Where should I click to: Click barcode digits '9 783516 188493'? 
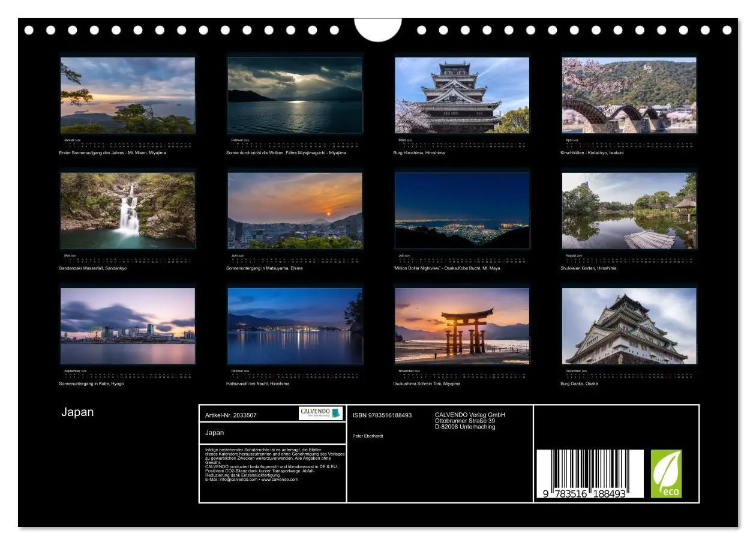coord(584,493)
